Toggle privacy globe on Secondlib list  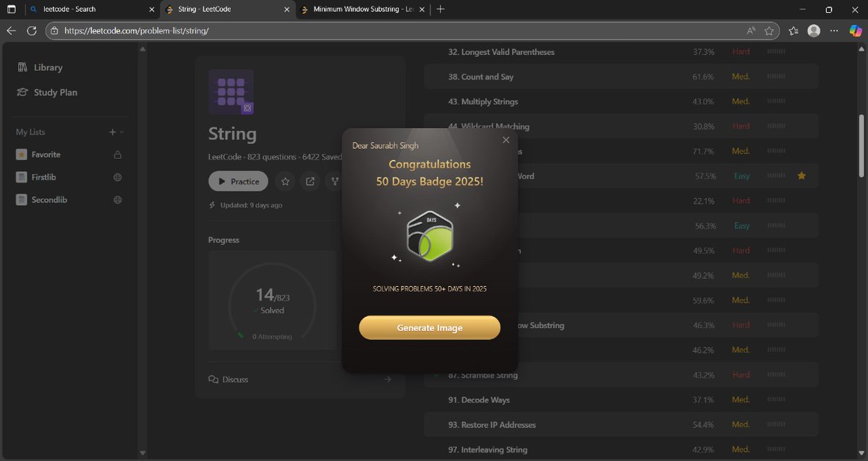pos(117,199)
